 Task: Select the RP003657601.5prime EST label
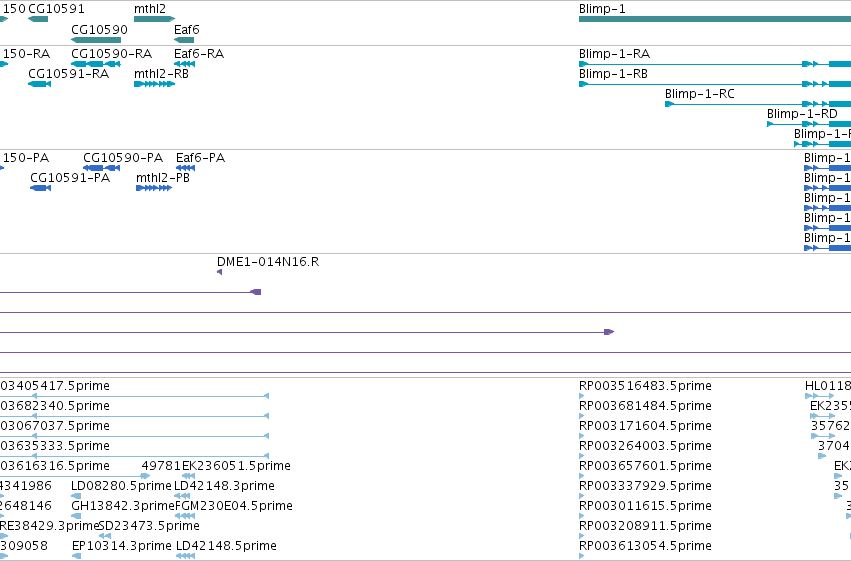645,466
